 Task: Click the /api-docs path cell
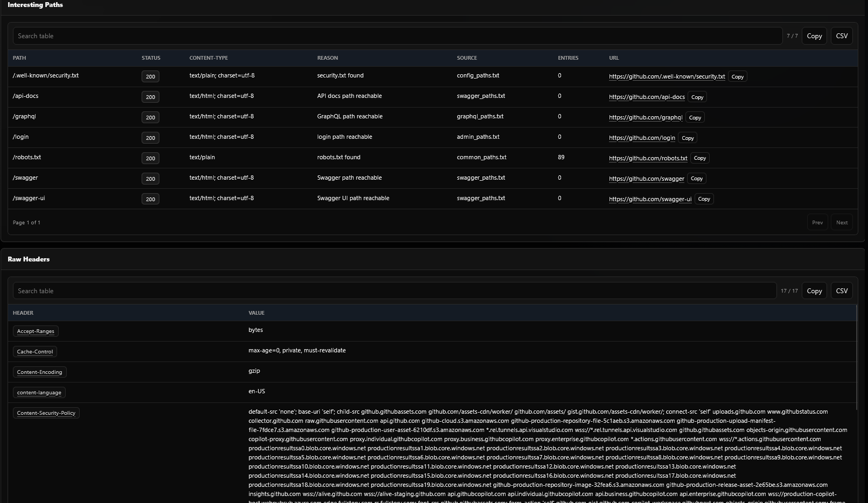pos(26,96)
